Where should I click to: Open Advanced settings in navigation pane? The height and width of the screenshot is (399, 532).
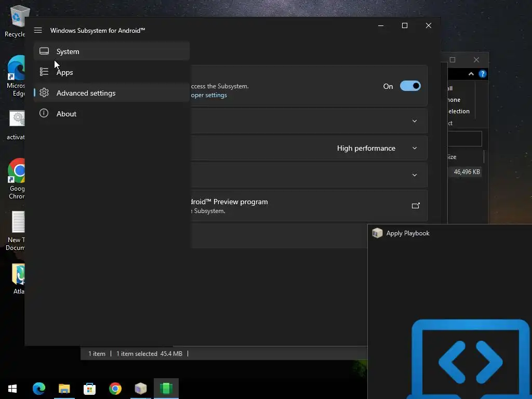[112, 92]
